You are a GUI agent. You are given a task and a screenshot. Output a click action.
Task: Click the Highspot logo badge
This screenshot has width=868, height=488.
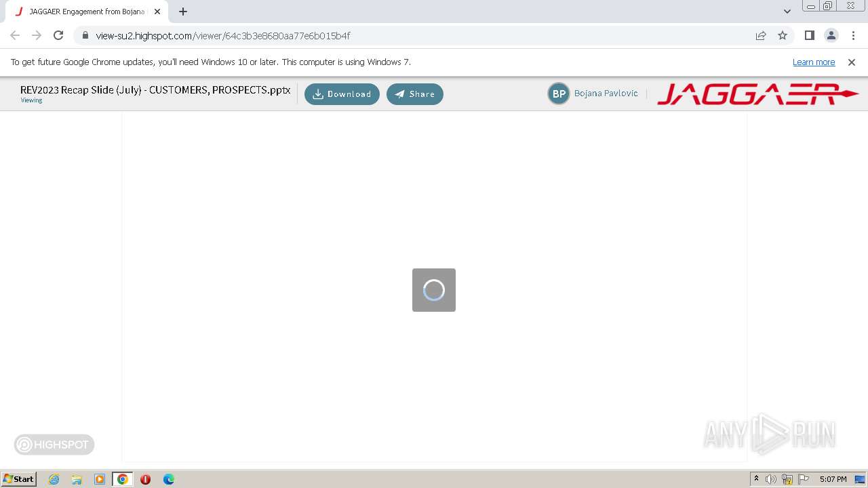(x=54, y=445)
